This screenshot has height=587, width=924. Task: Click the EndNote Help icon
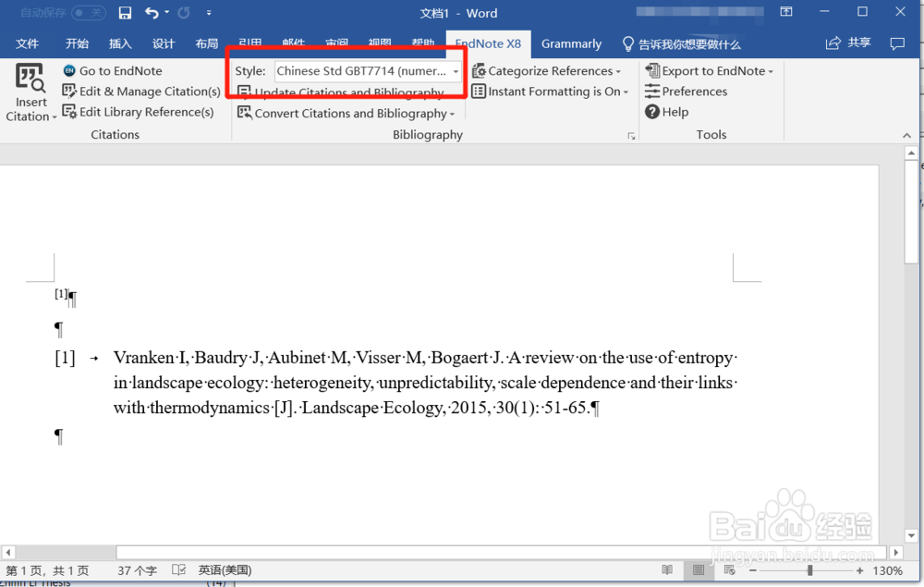pyautogui.click(x=651, y=111)
